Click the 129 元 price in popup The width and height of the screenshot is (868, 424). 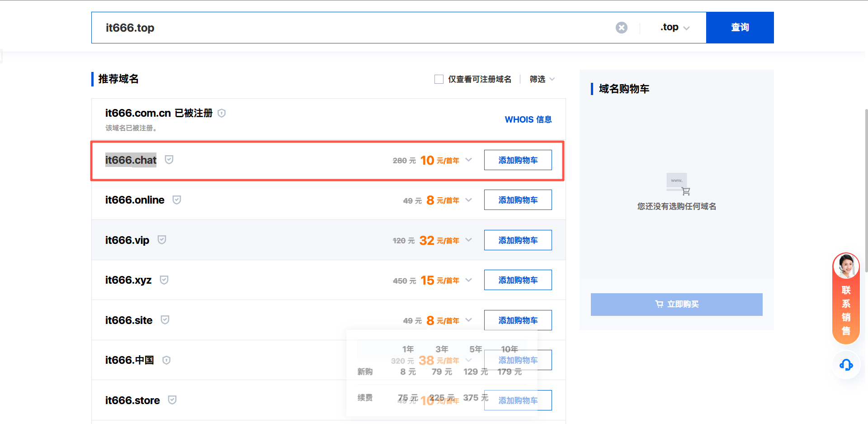point(476,372)
